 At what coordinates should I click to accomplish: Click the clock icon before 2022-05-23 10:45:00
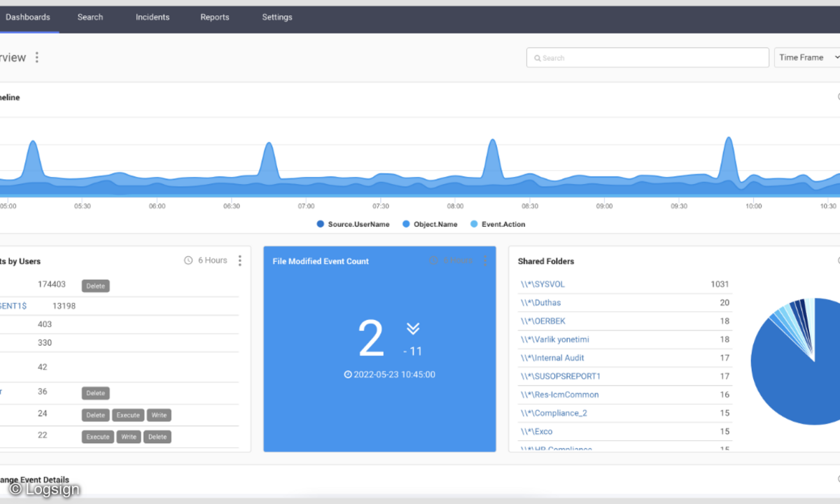tap(348, 374)
